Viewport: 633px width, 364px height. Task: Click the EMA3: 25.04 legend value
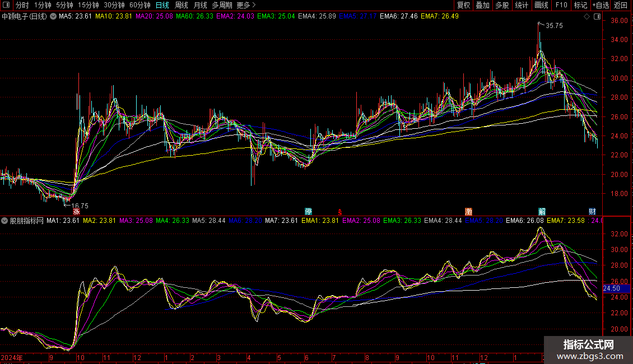pos(276,17)
